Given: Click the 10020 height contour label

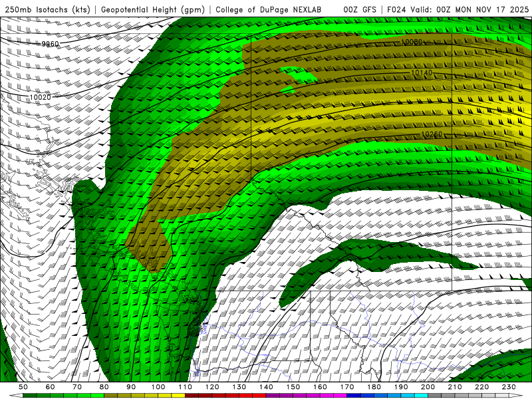Looking at the screenshot, I should coord(40,97).
